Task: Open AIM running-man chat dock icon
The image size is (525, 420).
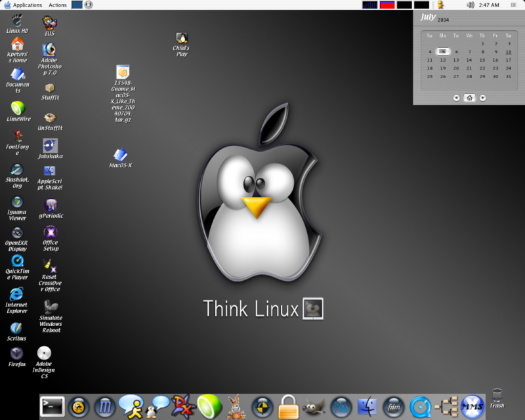Action: (131, 407)
